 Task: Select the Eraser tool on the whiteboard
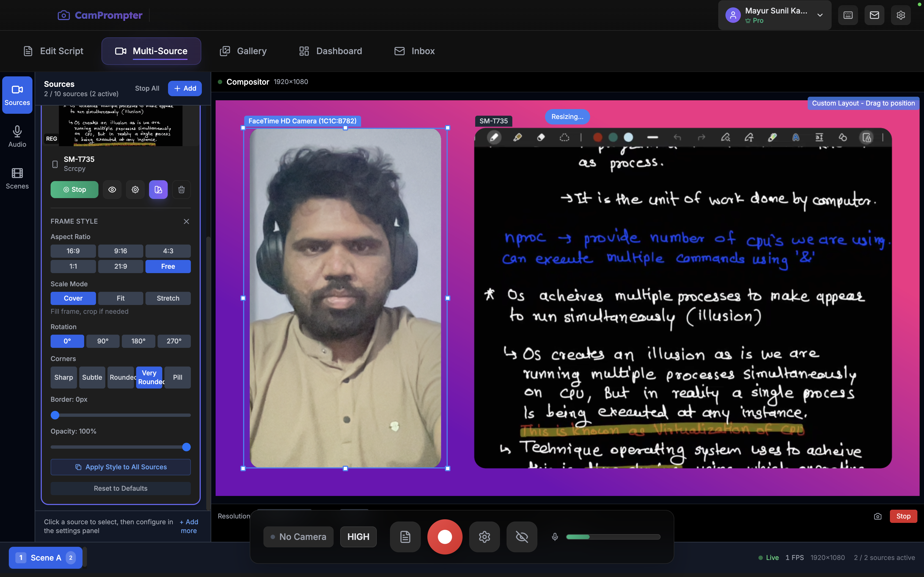(541, 137)
